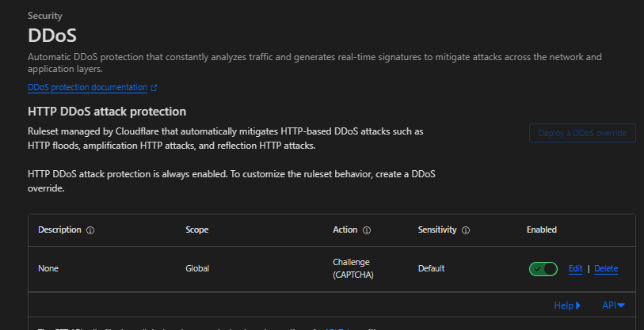Expand the Help section
Screen dimensions: 644x330
(x=567, y=305)
